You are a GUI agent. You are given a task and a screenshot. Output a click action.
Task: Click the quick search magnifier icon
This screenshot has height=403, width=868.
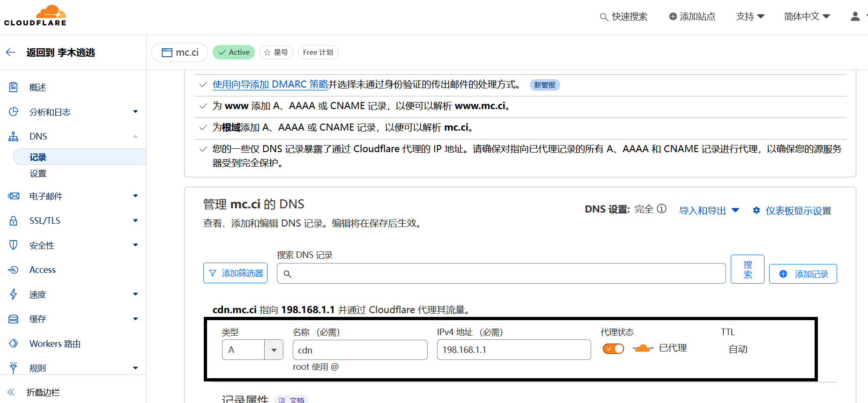click(x=604, y=17)
